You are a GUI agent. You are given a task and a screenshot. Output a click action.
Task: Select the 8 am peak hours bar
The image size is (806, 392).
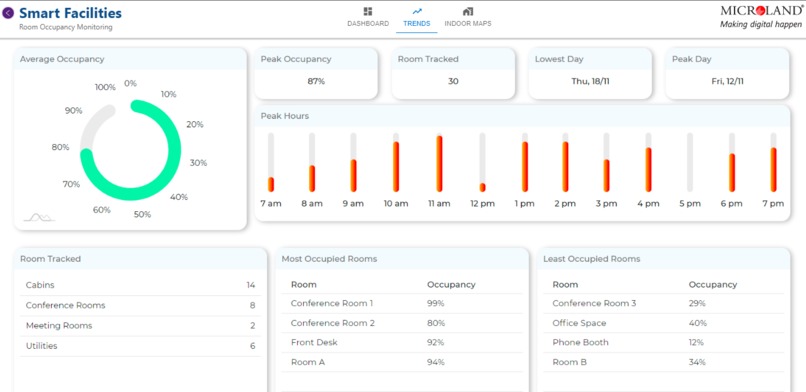tap(312, 162)
